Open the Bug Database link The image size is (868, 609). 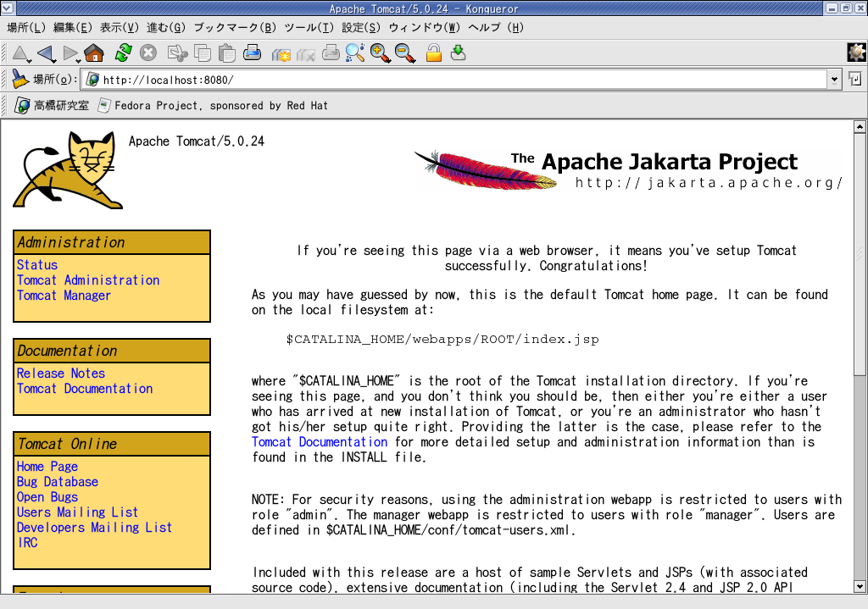pyautogui.click(x=58, y=482)
